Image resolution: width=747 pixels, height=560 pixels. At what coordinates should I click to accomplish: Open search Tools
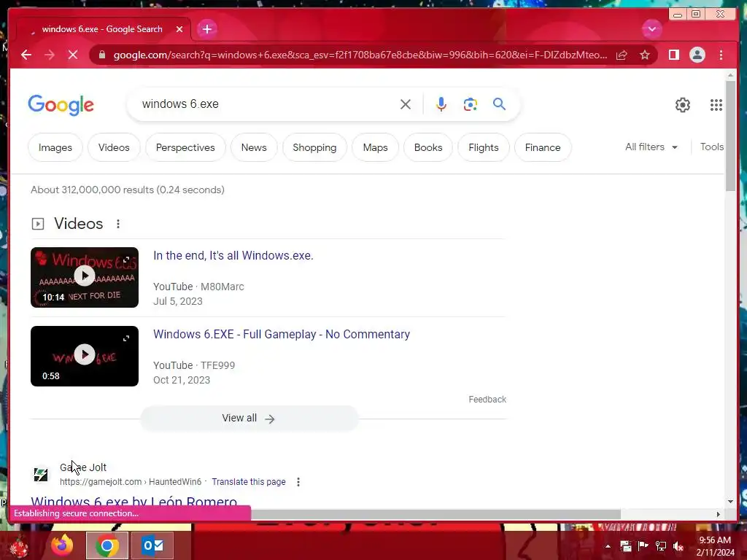pyautogui.click(x=712, y=147)
